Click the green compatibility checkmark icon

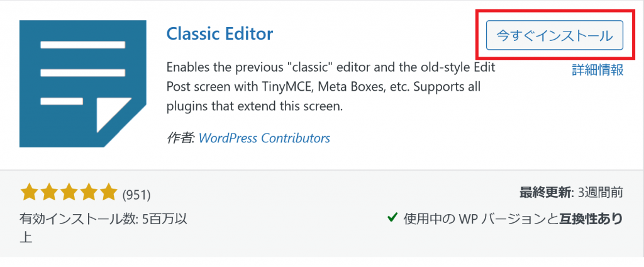coord(392,217)
